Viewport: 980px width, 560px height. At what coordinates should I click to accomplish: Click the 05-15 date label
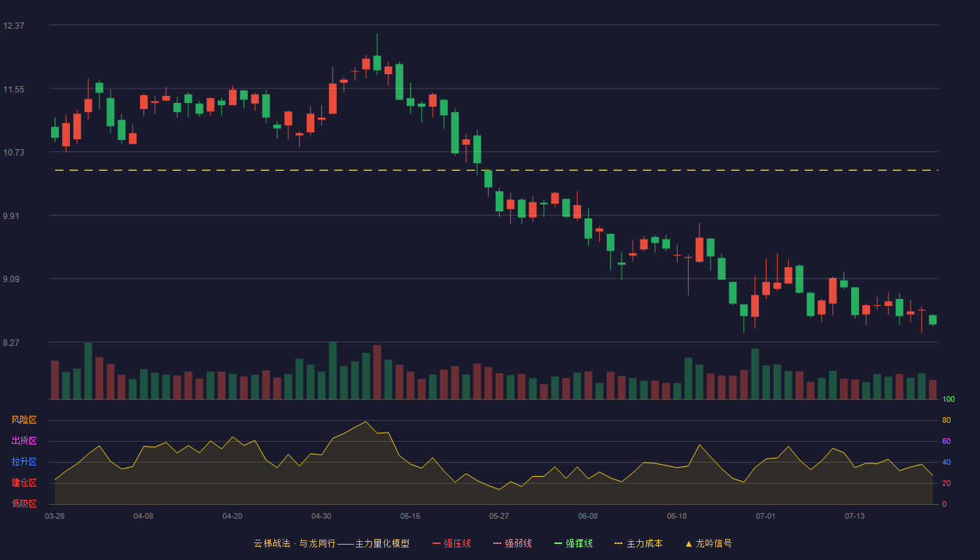click(x=410, y=516)
